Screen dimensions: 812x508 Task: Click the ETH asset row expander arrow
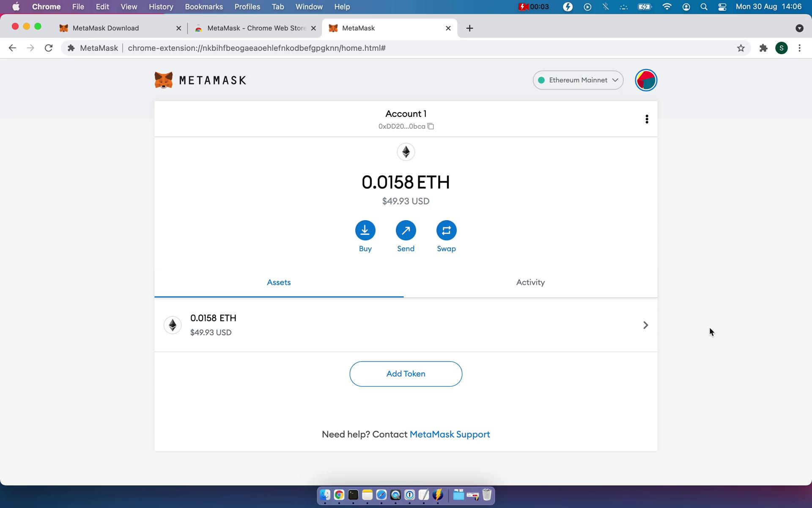pos(645,325)
